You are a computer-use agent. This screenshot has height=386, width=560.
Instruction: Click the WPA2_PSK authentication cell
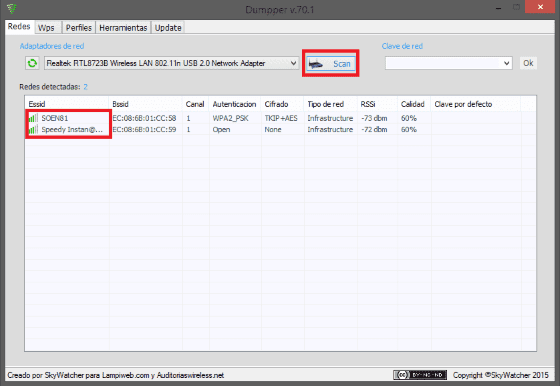coord(230,118)
